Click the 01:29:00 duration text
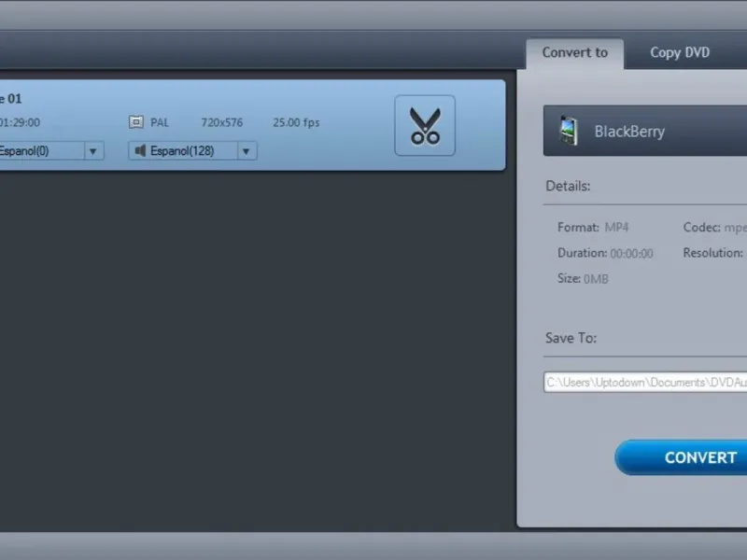747x560 pixels. [x=20, y=122]
